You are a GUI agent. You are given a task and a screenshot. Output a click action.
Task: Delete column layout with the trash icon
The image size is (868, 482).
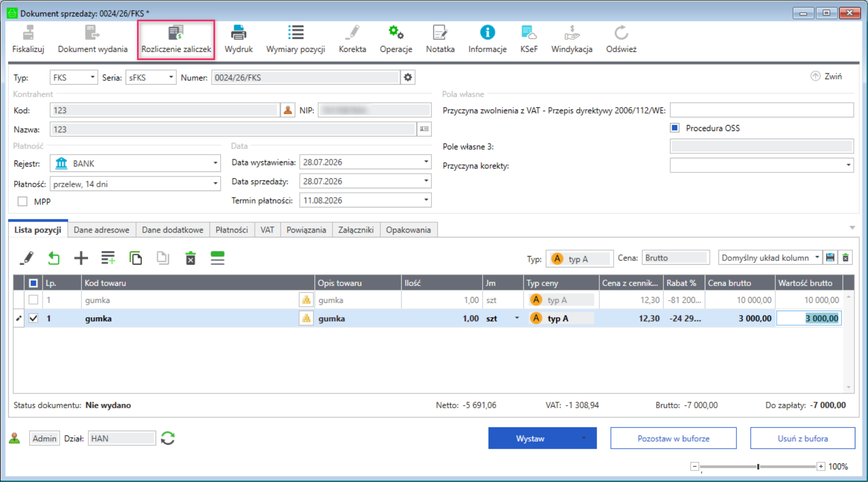846,258
